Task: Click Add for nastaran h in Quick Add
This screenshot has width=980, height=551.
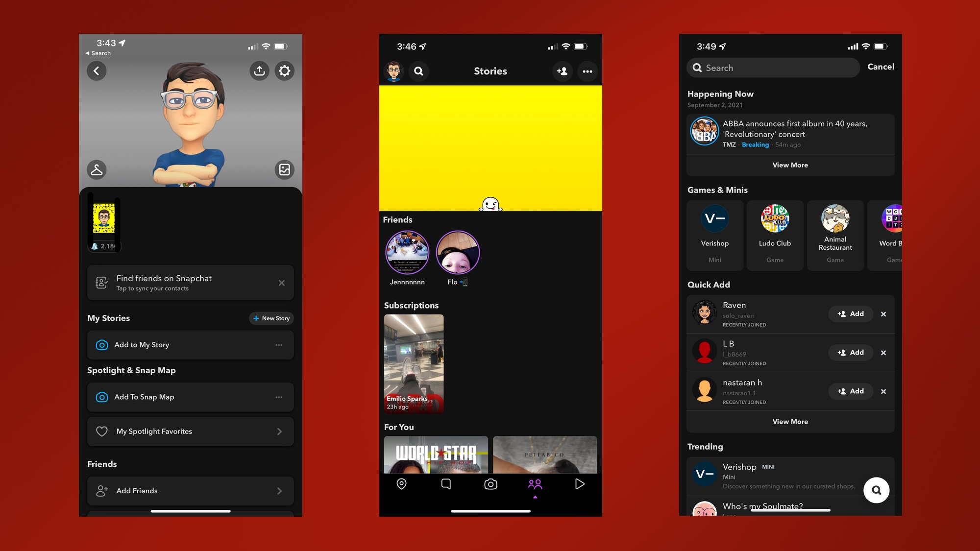Action: pos(850,391)
